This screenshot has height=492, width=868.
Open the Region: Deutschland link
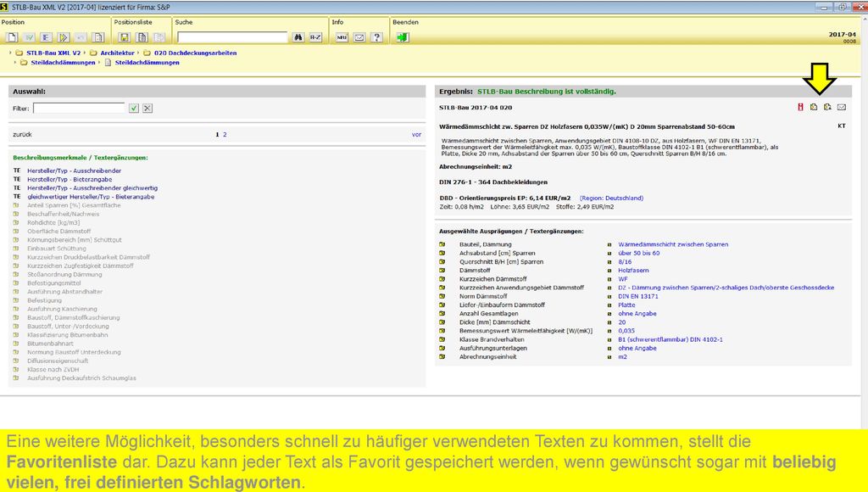(x=612, y=198)
